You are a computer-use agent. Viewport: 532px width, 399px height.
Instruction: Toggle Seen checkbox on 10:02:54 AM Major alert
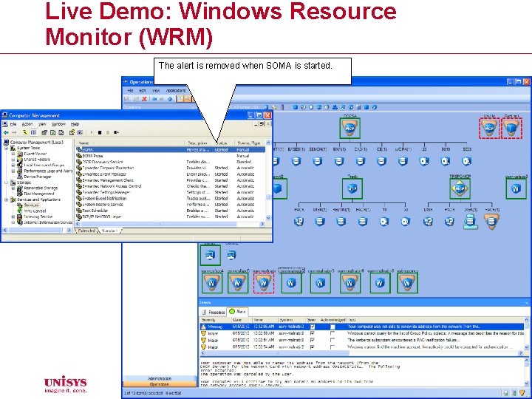312,347
